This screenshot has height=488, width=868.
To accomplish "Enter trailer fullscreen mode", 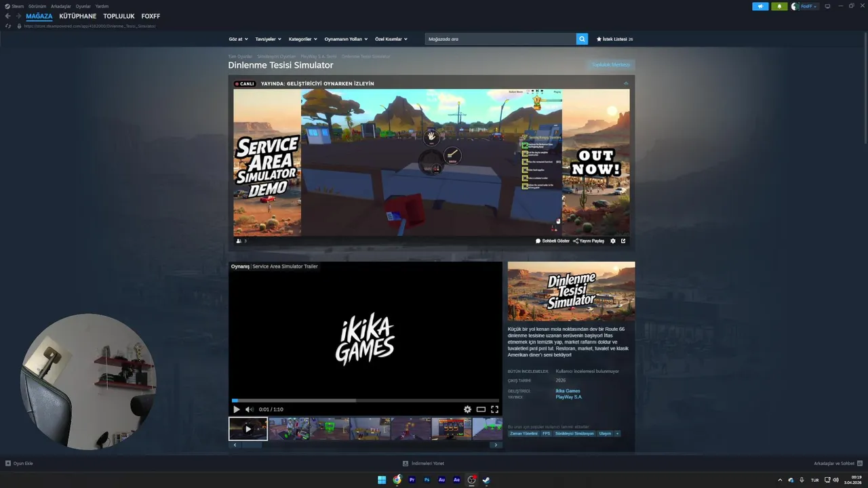I will click(494, 409).
